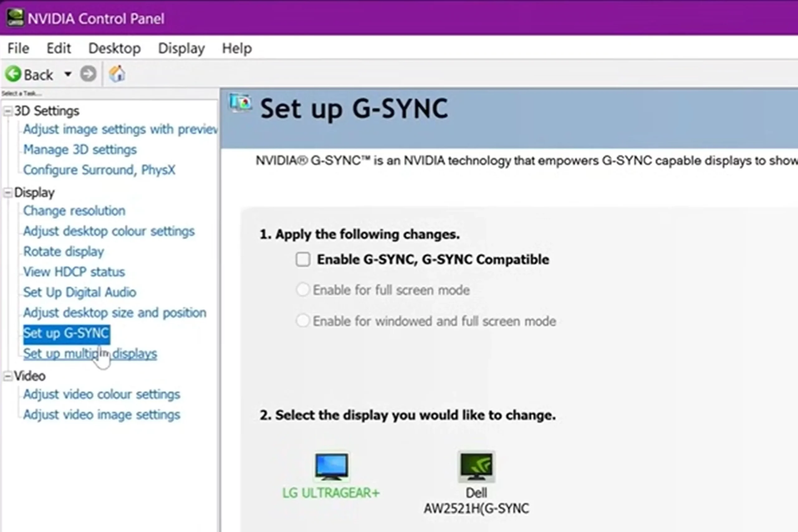Select Enable for full screen mode
The height and width of the screenshot is (532, 798).
coord(303,290)
